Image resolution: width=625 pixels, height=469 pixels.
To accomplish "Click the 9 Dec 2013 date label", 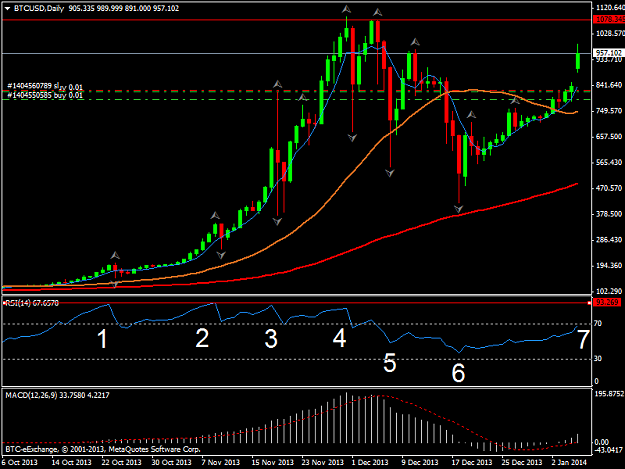I will click(x=420, y=462).
